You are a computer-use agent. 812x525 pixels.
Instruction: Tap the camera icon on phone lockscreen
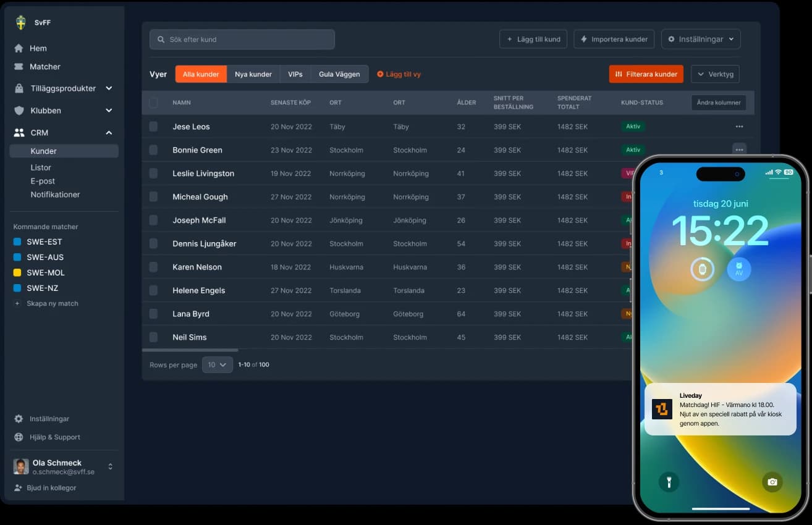(772, 482)
